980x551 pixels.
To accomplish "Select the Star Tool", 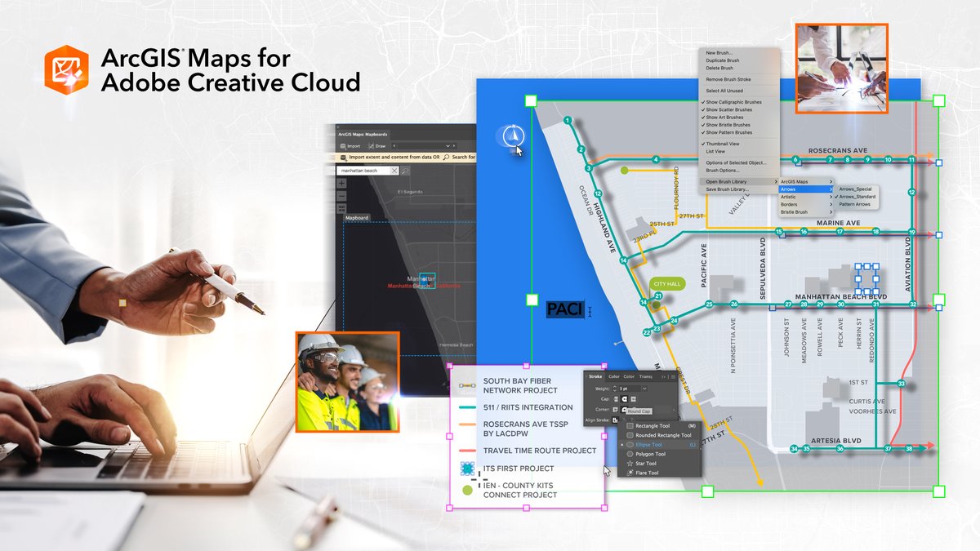I will tap(662, 464).
